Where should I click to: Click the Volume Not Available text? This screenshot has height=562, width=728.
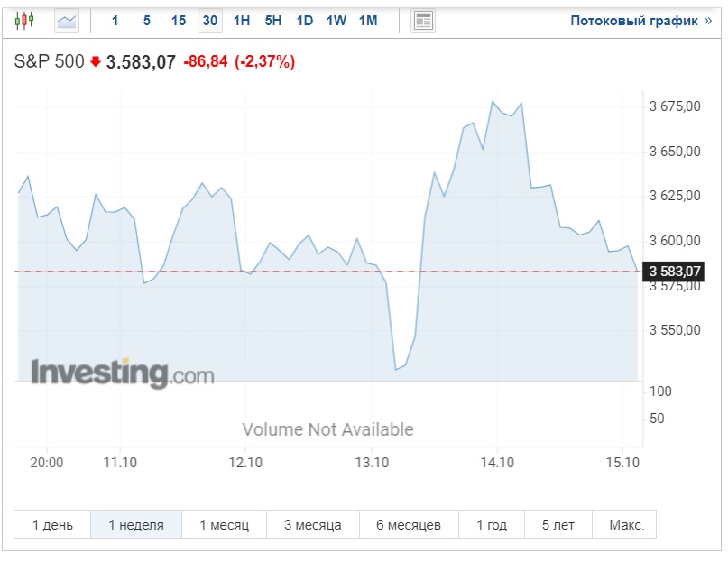(327, 429)
